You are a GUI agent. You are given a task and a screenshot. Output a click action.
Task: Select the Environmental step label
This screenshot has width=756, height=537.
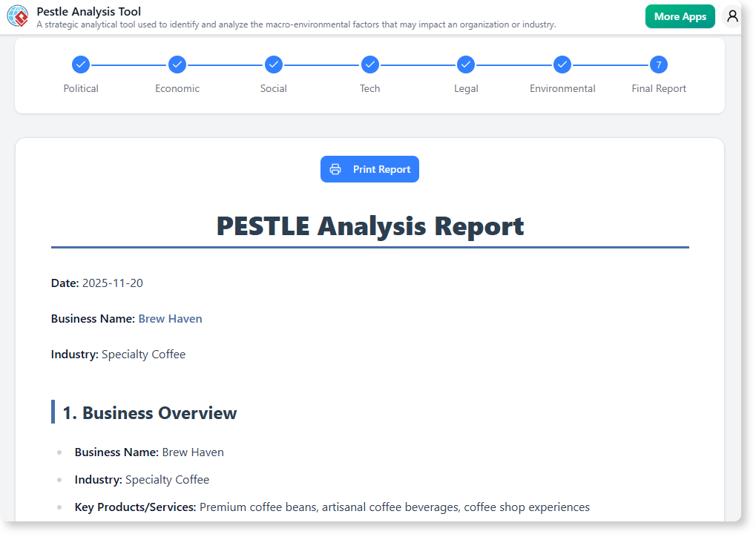562,88
